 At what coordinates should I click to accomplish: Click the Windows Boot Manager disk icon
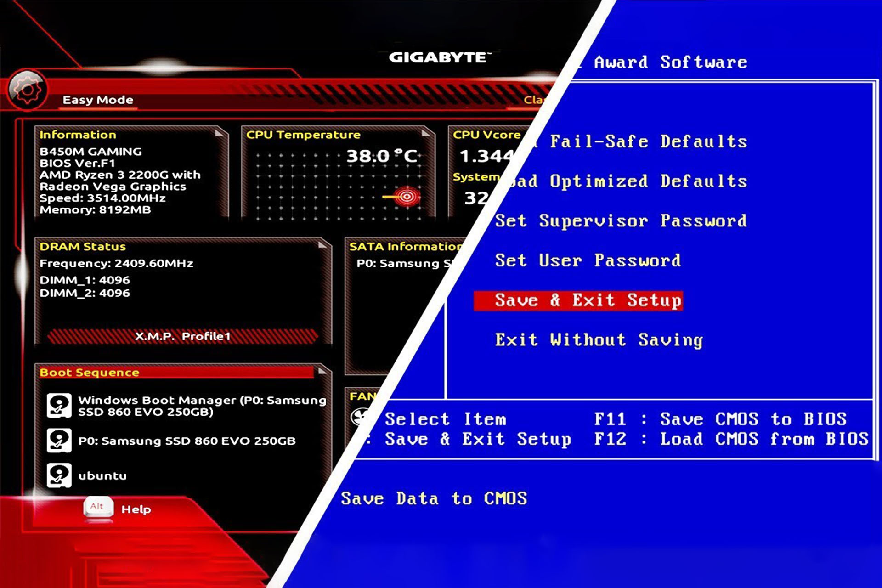tap(59, 406)
